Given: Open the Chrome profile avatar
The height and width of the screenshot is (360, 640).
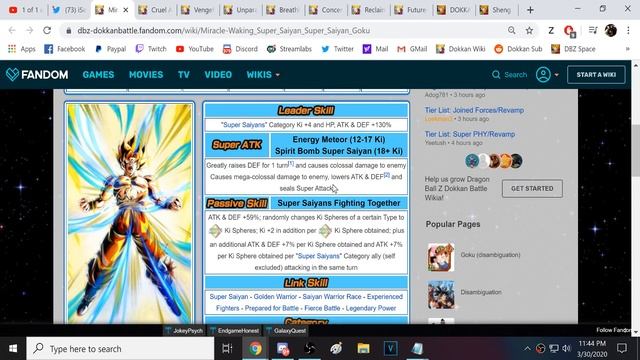Looking at the screenshot, I should (x=611, y=31).
